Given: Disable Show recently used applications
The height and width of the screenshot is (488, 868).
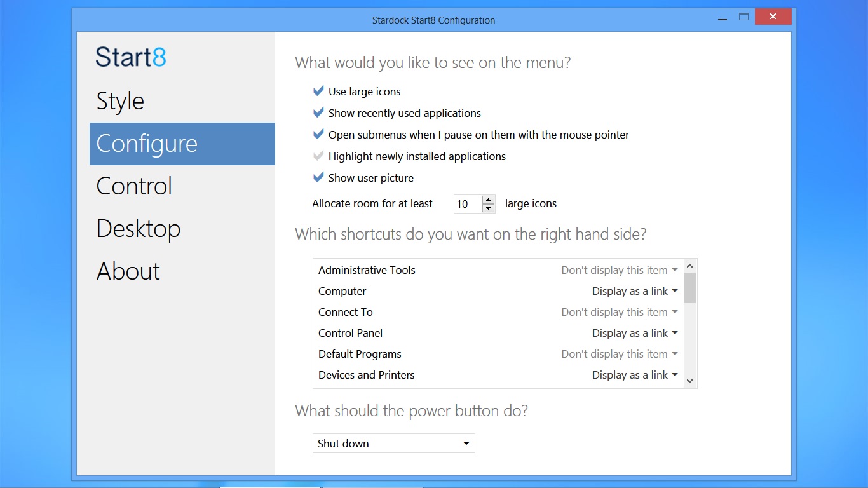Looking at the screenshot, I should 319,113.
